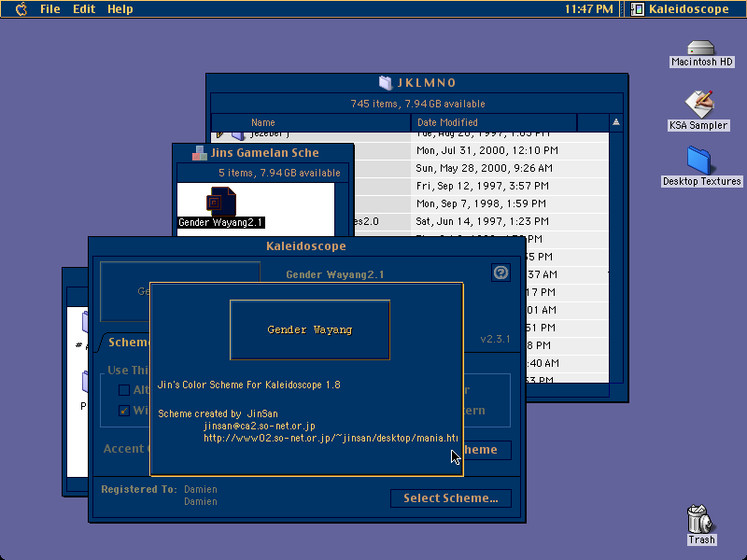This screenshot has height=560, width=747.
Task: Toggle sort order triangle in JKLMNO window
Action: click(616, 122)
